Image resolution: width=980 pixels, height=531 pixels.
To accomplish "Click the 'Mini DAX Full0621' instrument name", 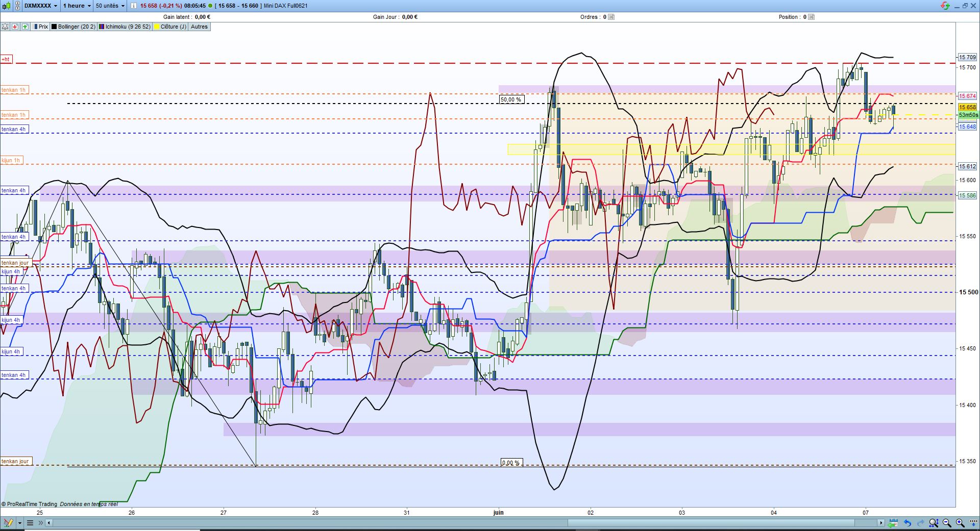I will [x=285, y=6].
